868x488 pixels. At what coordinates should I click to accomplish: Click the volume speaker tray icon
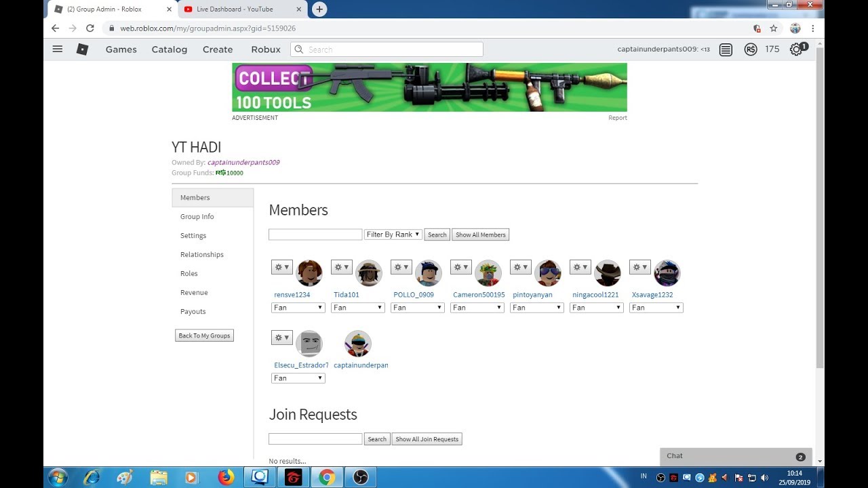(x=764, y=477)
